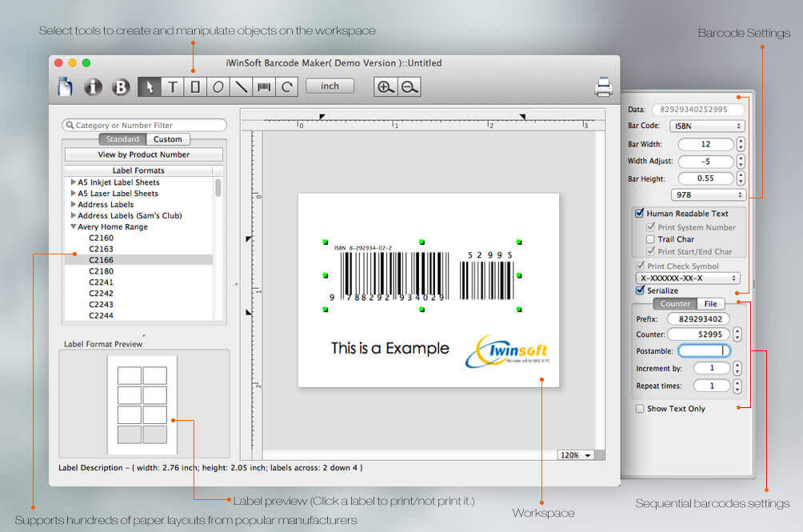Click the B barcode settings icon
This screenshot has width=803, height=532.
click(121, 87)
